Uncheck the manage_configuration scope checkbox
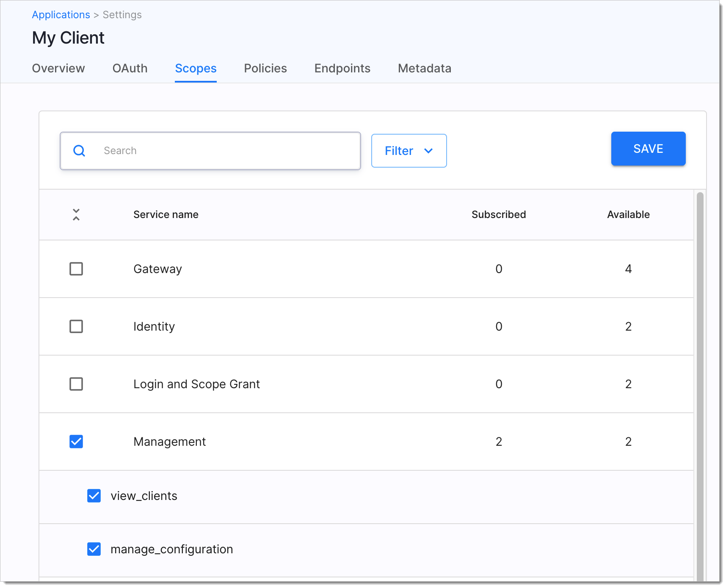This screenshot has height=588, width=726. click(94, 549)
